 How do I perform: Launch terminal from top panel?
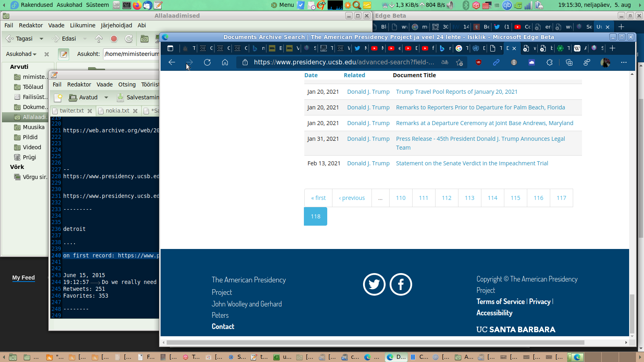(126, 5)
